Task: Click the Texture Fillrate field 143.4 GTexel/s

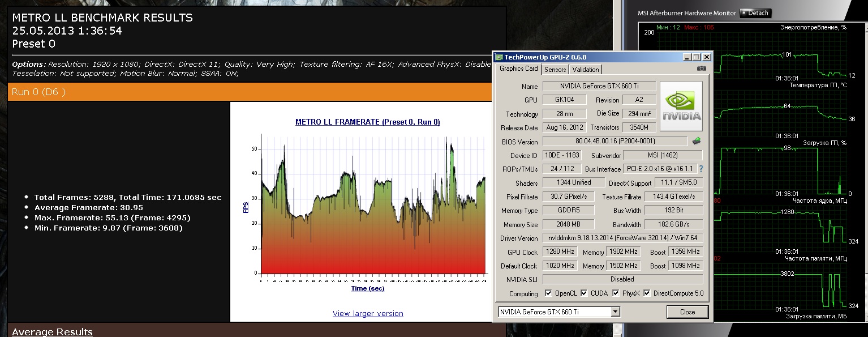Action: 673,197
